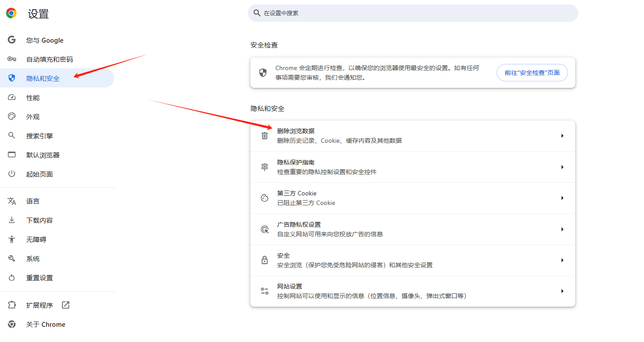Click the shield icon in 安全检查 card
The height and width of the screenshot is (342, 644).
(x=262, y=73)
